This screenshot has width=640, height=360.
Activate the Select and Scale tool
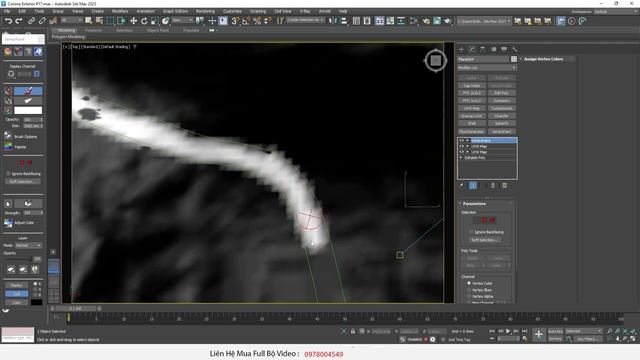(x=155, y=21)
